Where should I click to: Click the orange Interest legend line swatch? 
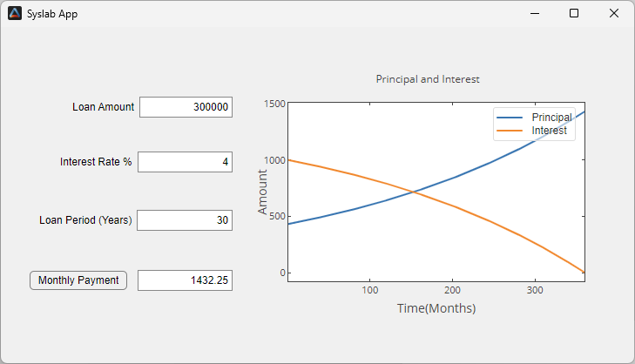[x=509, y=131]
